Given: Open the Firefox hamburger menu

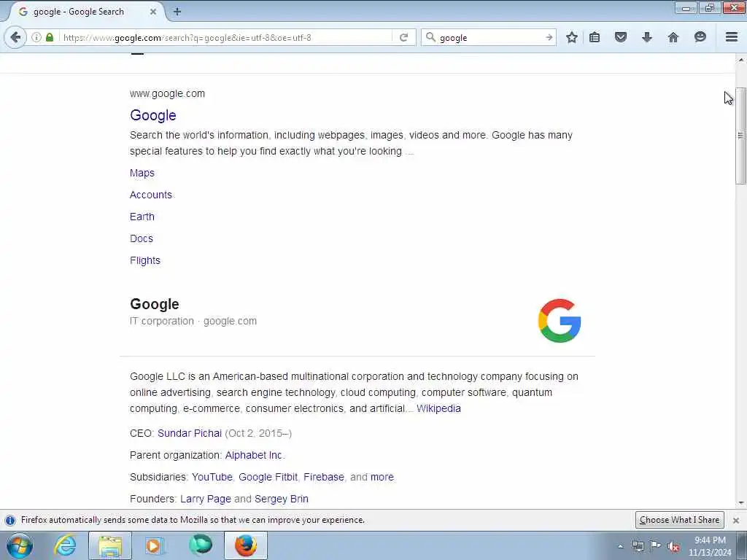Looking at the screenshot, I should [732, 37].
